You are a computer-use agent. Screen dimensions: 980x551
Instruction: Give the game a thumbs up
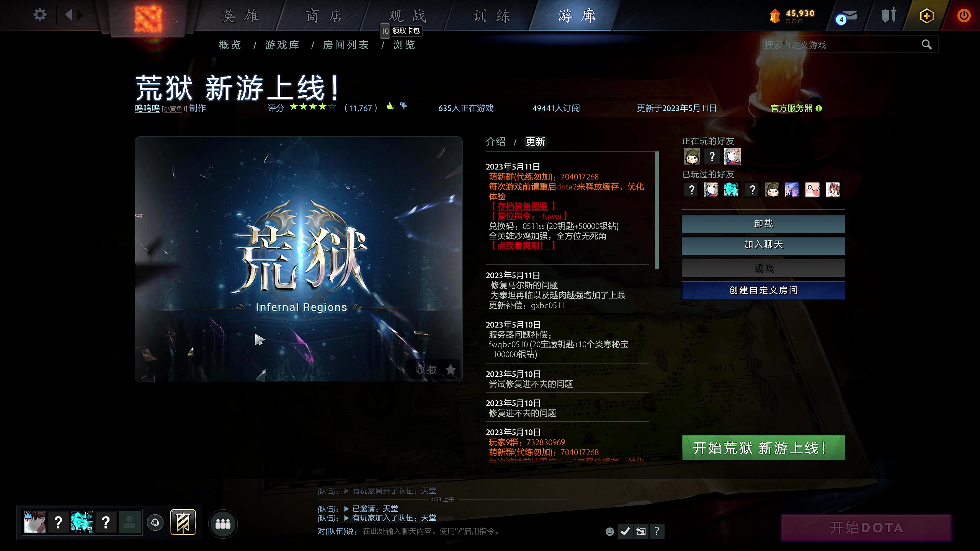[x=390, y=106]
